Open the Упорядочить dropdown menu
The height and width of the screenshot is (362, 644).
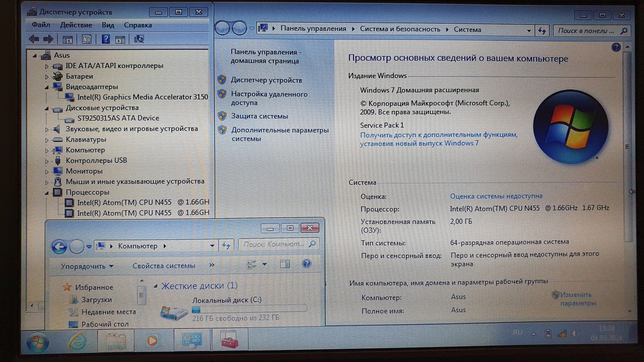pyautogui.click(x=87, y=266)
